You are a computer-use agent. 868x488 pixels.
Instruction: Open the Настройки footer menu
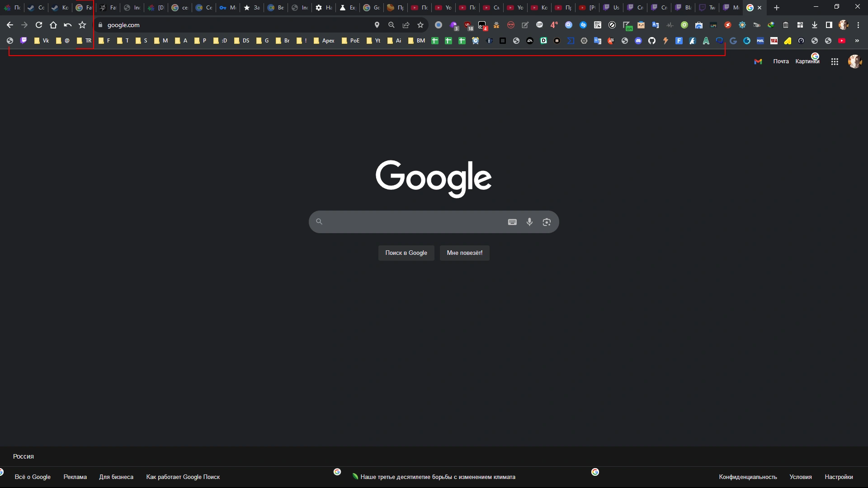[x=839, y=477]
